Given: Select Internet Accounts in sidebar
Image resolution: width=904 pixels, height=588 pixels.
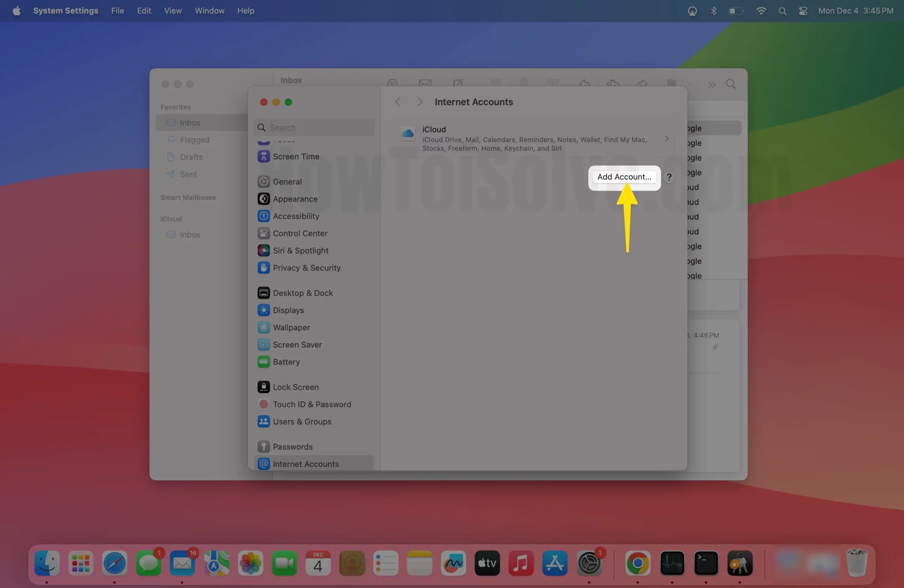Looking at the screenshot, I should pyautogui.click(x=305, y=464).
